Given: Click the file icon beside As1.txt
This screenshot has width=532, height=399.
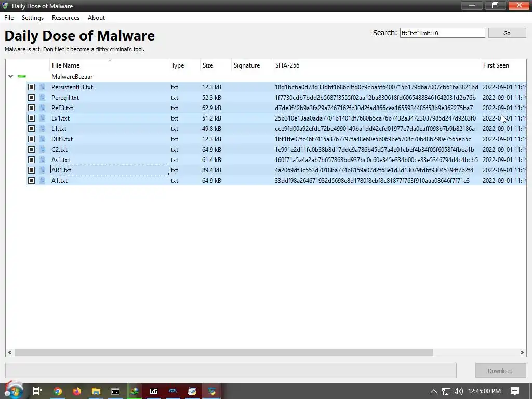Looking at the screenshot, I should click(x=42, y=160).
